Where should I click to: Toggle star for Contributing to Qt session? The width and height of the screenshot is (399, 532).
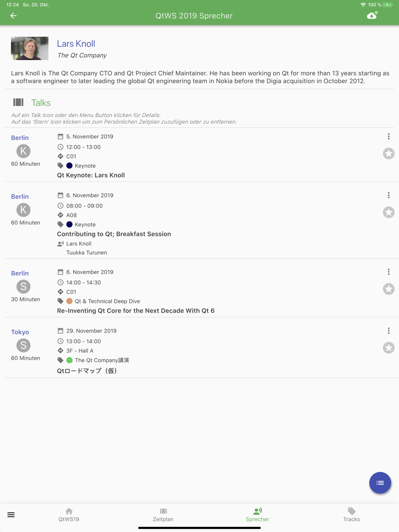389,212
